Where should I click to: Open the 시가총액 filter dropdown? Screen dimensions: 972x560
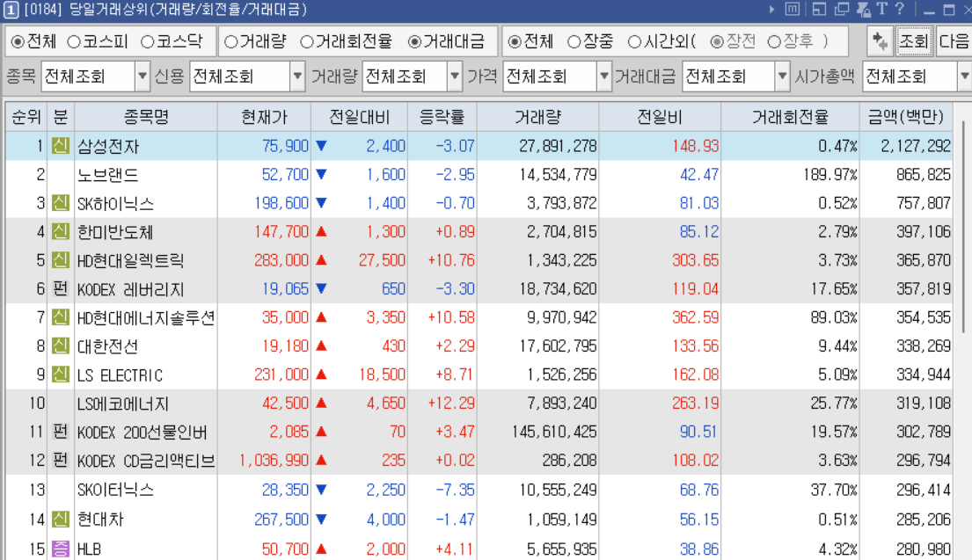pyautogui.click(x=964, y=76)
